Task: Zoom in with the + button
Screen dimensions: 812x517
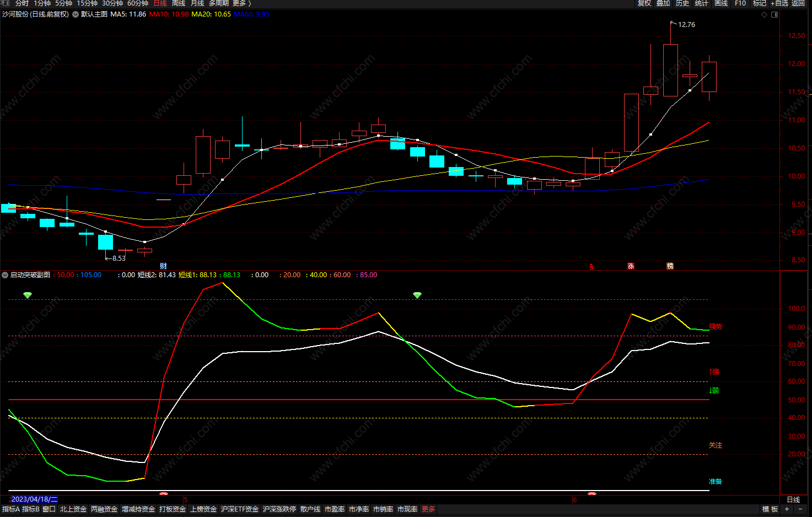Action: click(x=787, y=509)
